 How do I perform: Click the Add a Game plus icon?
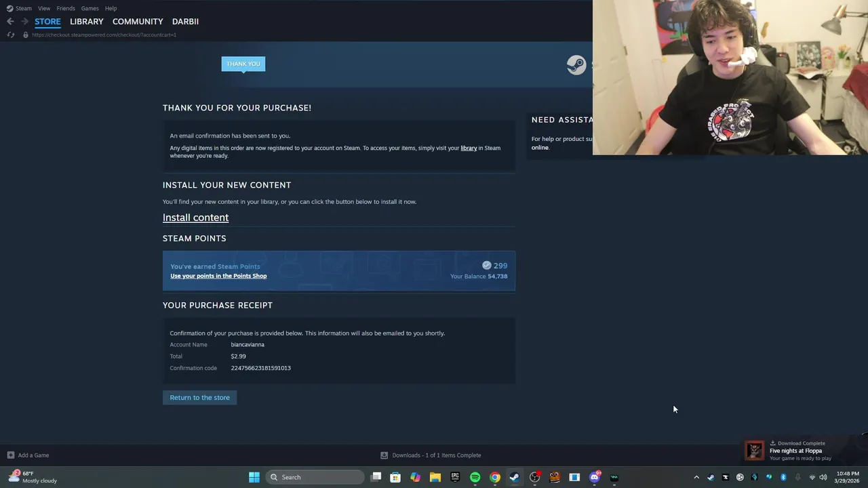[10, 455]
